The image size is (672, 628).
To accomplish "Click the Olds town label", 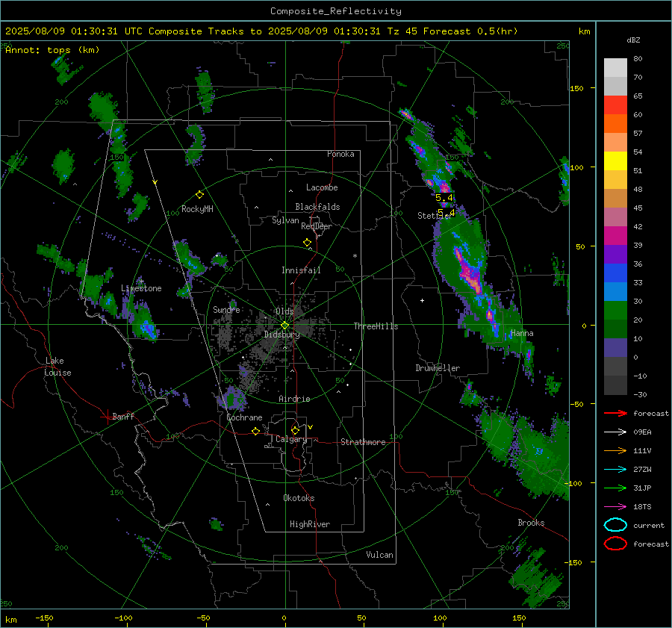I will 284,311.
